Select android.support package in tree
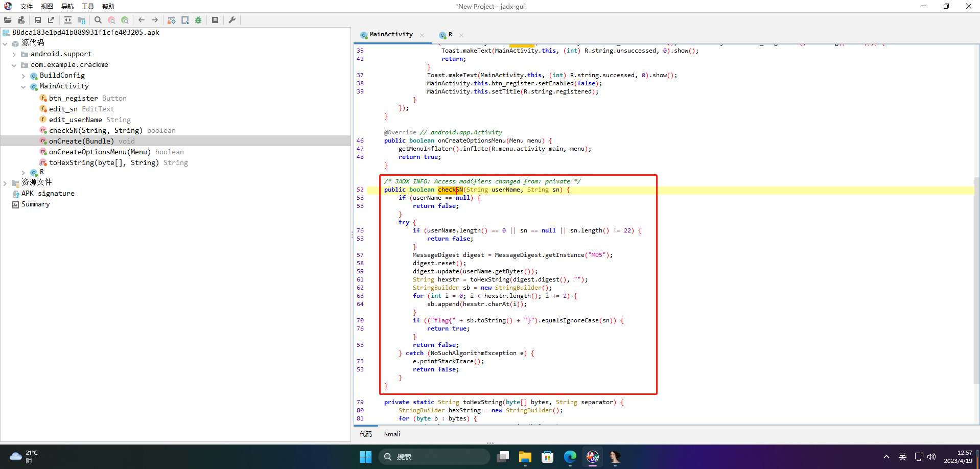The width and height of the screenshot is (980, 469). pos(61,54)
